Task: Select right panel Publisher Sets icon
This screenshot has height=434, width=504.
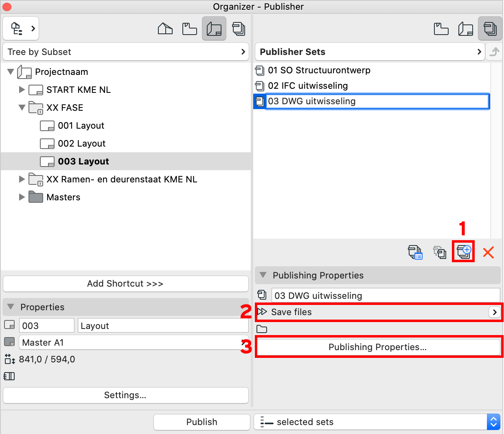Action: pyautogui.click(x=490, y=28)
